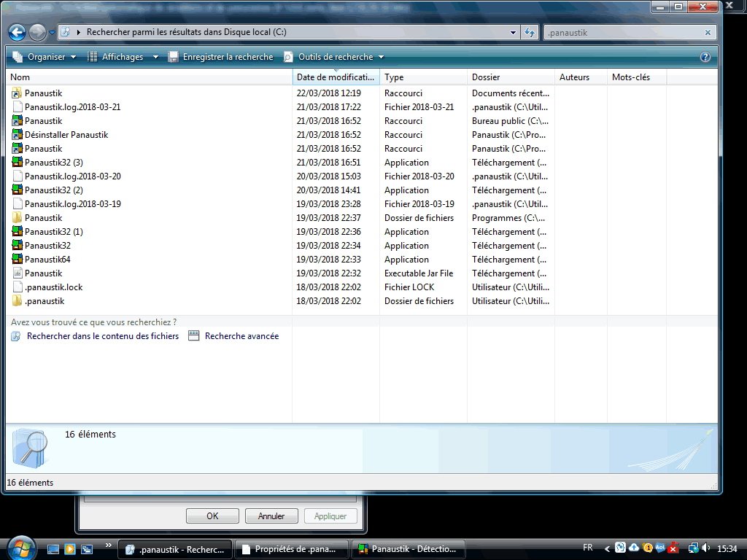Expand the Affichages dropdown arrow

[x=155, y=57]
